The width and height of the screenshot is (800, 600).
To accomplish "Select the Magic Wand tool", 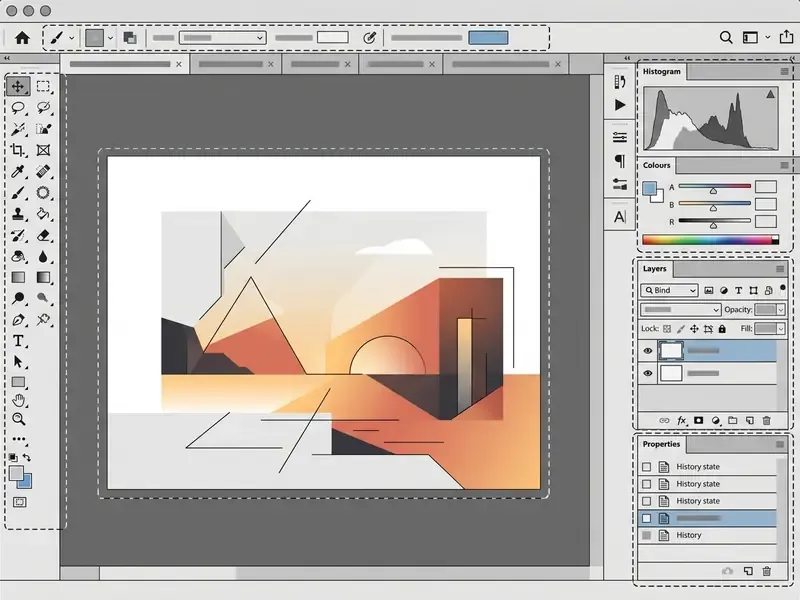I will 18,129.
